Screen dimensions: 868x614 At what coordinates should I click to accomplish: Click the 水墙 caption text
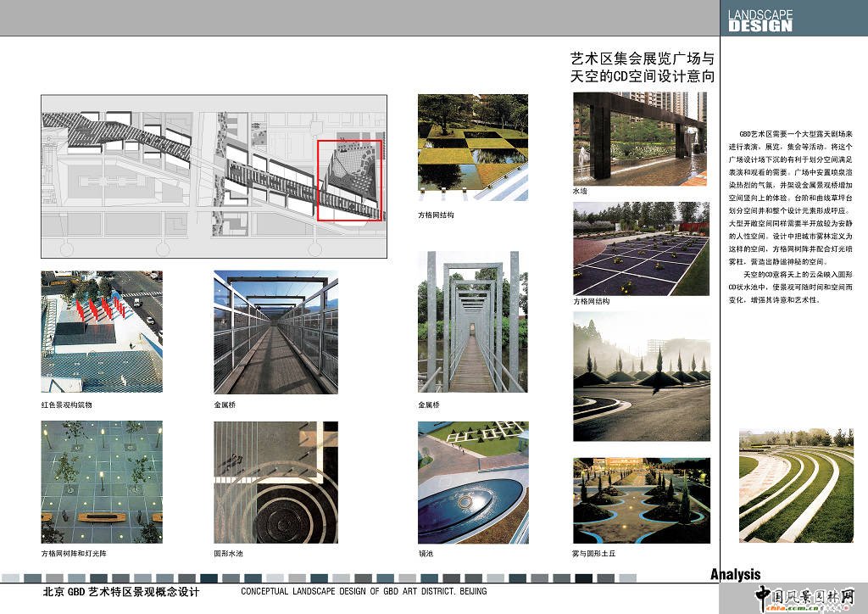(581, 193)
